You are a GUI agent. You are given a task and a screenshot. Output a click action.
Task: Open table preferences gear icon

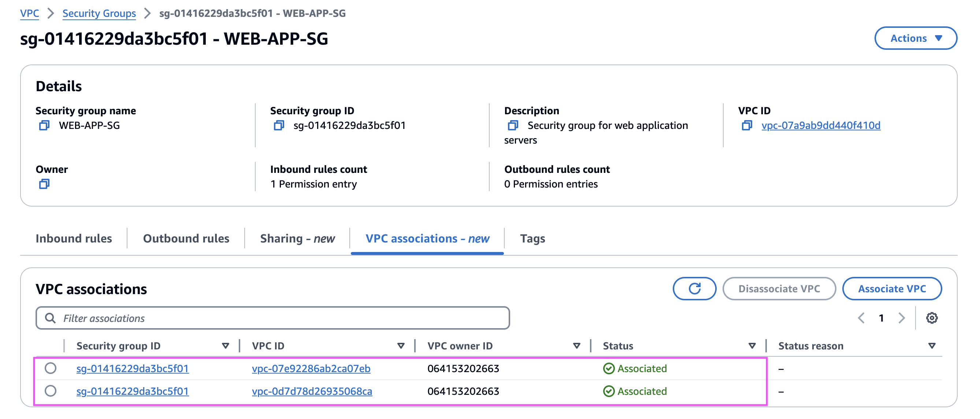(931, 318)
